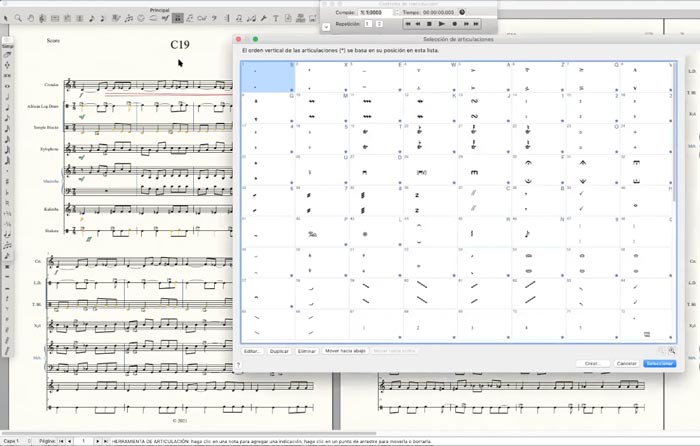Click the Record button in playback controls
The width and height of the screenshot is (700, 446).
[452, 22]
